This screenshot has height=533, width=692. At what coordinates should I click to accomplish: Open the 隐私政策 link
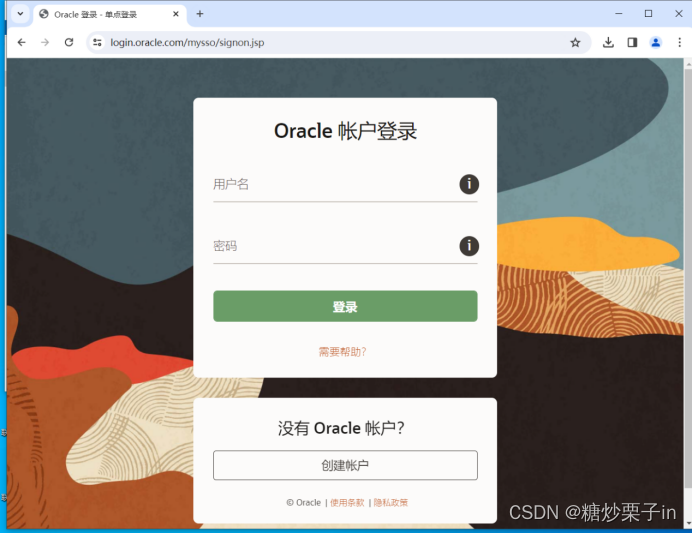tap(391, 503)
